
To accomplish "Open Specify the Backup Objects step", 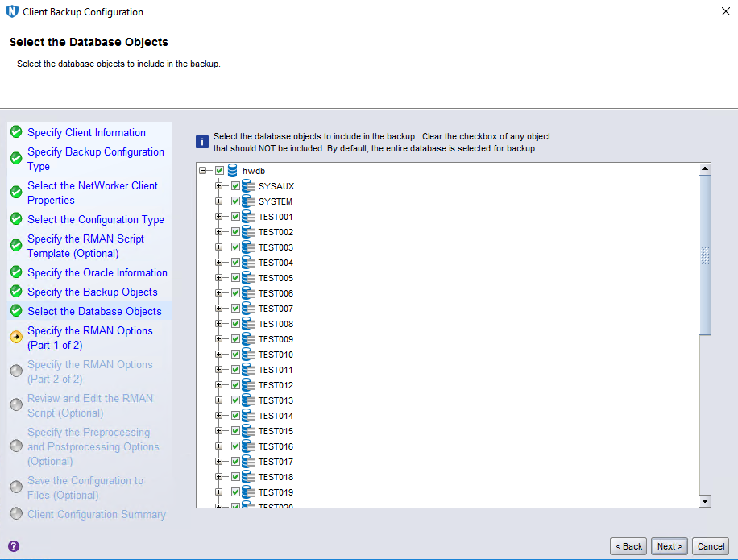I will [x=92, y=292].
